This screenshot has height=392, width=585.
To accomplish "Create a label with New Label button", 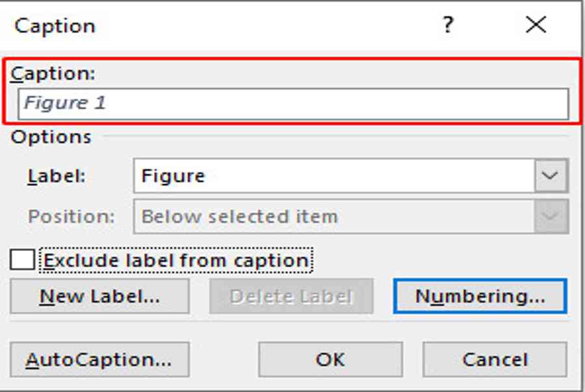I will [99, 296].
